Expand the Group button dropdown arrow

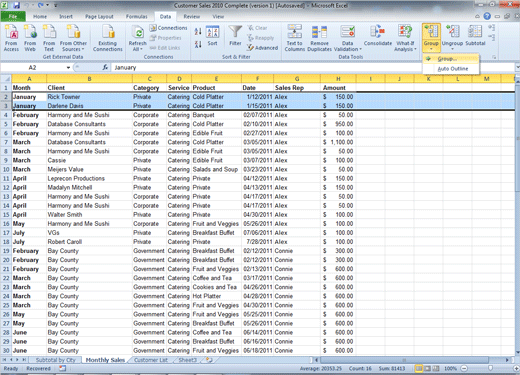(x=431, y=49)
